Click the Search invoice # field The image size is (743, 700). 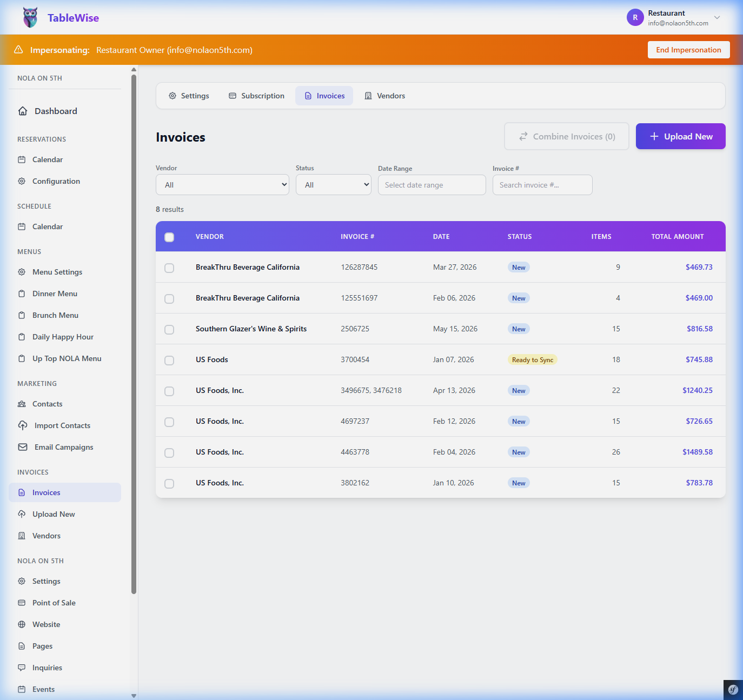coord(542,185)
